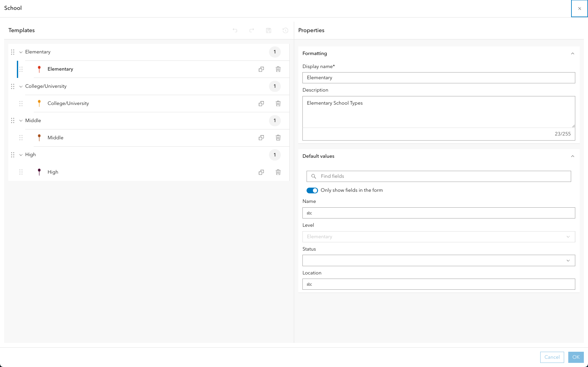Collapse the Elementary group
Screen dimensions: 588x367
pos(21,52)
